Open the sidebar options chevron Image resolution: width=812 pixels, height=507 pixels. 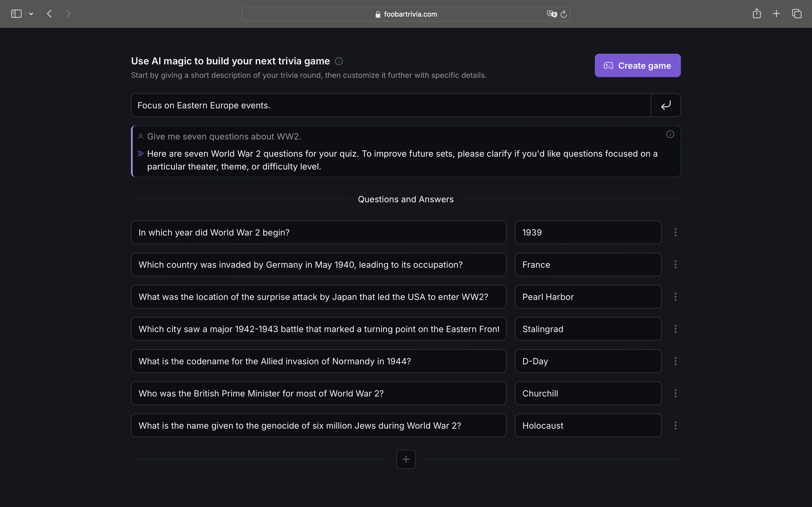31,13
